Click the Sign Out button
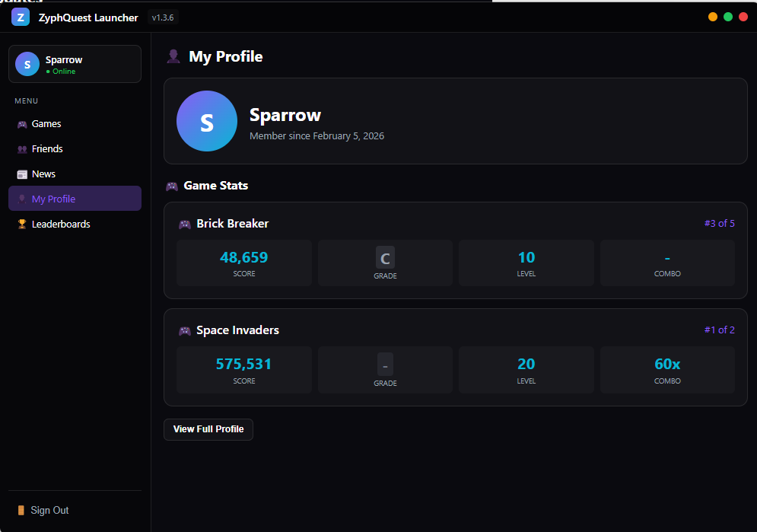The image size is (757, 532). pos(49,511)
